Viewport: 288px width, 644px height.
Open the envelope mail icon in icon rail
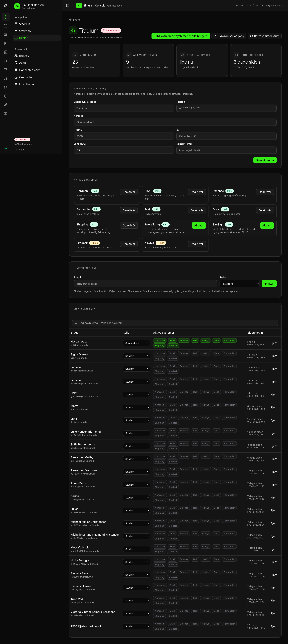[5, 70]
